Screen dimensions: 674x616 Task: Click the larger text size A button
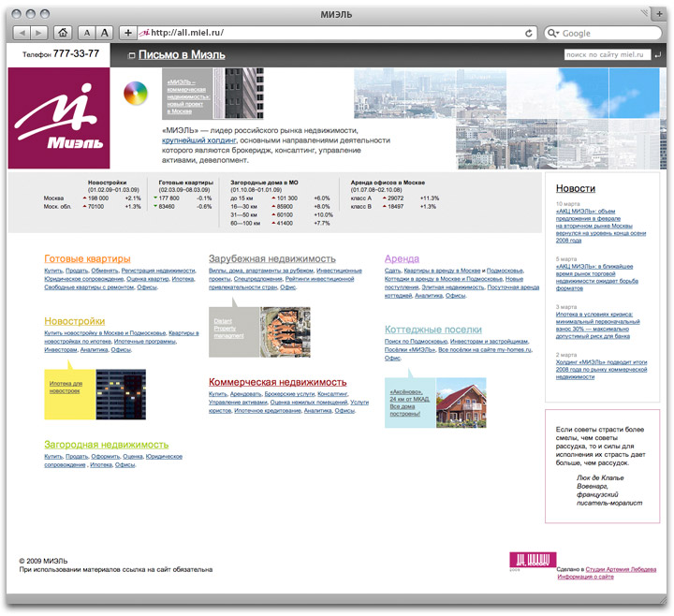point(104,33)
